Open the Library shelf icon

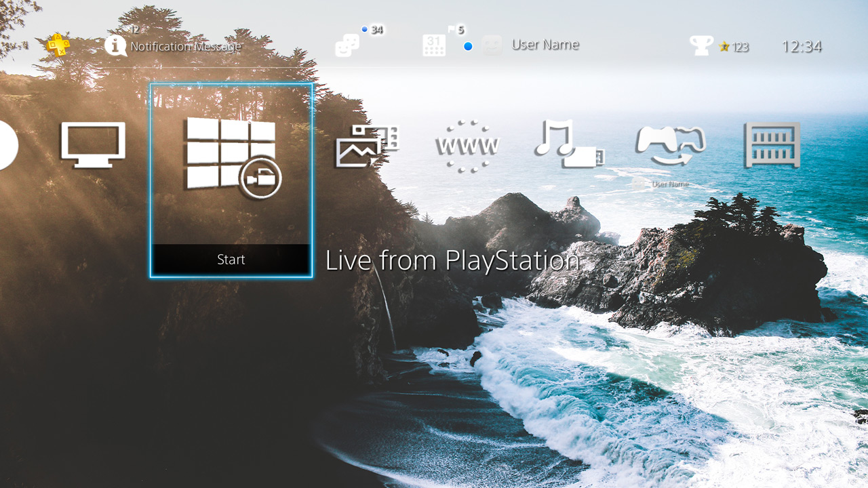tap(772, 144)
